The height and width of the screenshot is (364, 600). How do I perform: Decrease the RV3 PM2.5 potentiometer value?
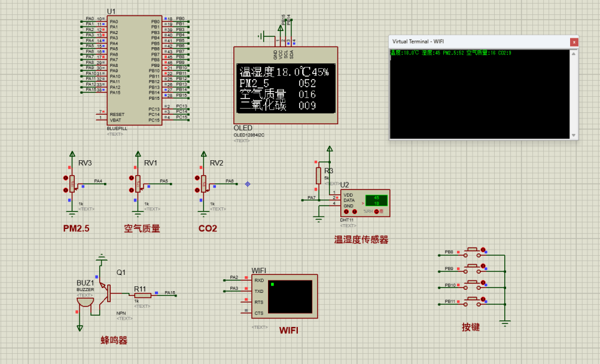66,190
